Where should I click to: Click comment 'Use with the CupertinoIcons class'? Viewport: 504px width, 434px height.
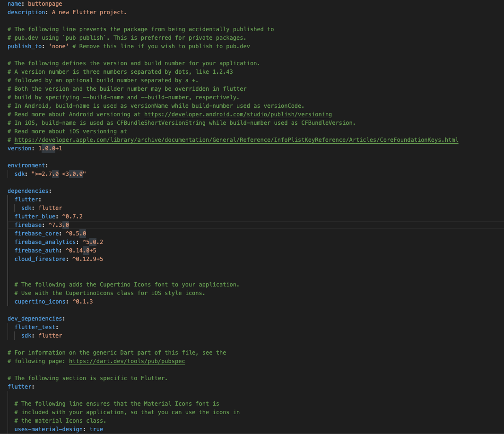point(110,293)
